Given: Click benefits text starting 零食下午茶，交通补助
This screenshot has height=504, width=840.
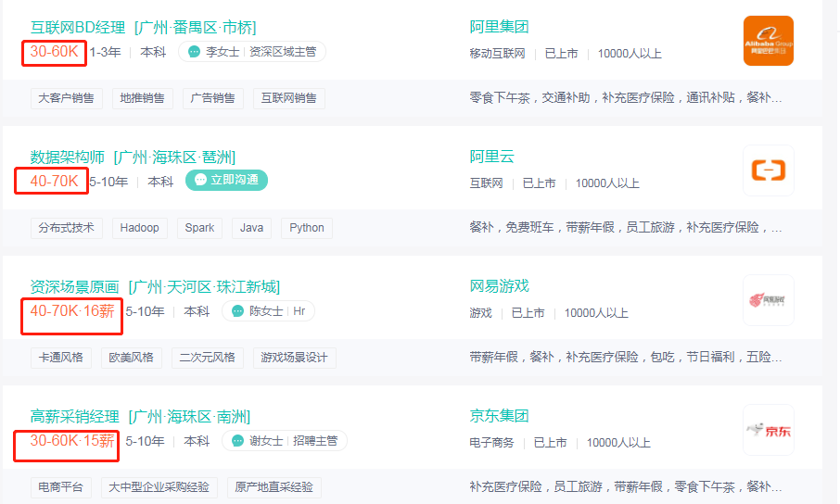Looking at the screenshot, I should 625,97.
